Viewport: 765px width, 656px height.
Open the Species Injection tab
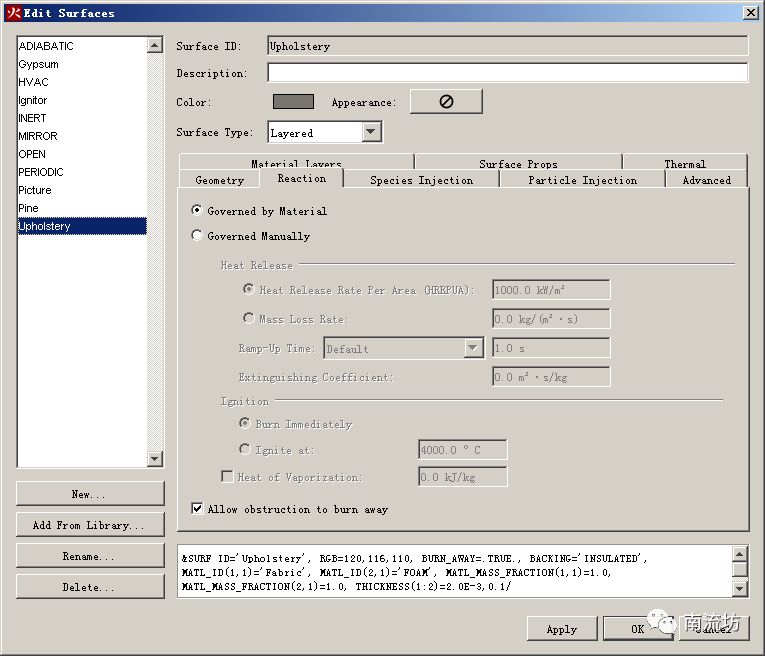pyautogui.click(x=421, y=180)
